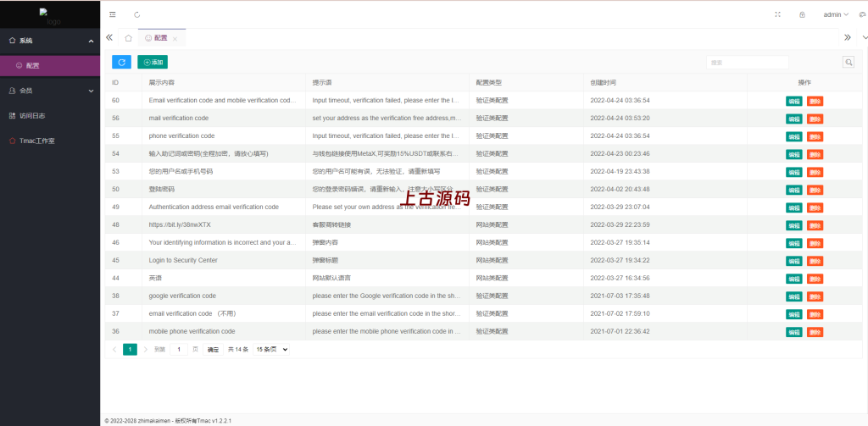This screenshot has height=426, width=868.
Task: Click the 登陆密码 cell
Action: pos(162,189)
